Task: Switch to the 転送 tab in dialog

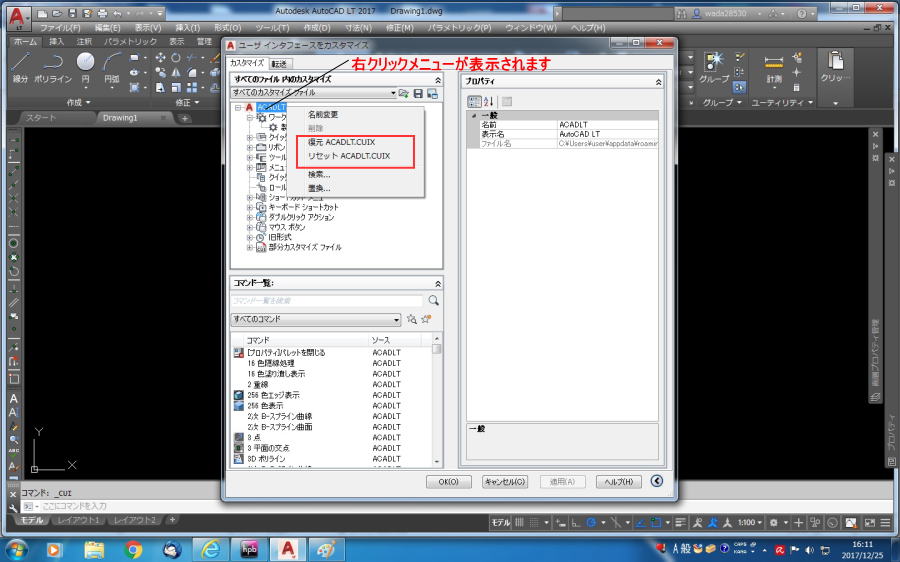Action: coord(280,64)
